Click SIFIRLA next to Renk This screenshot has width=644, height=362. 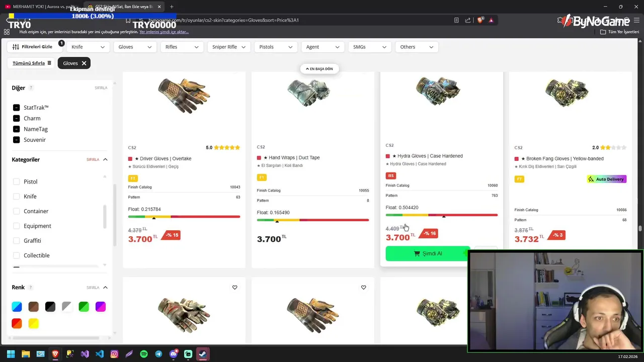93,288
